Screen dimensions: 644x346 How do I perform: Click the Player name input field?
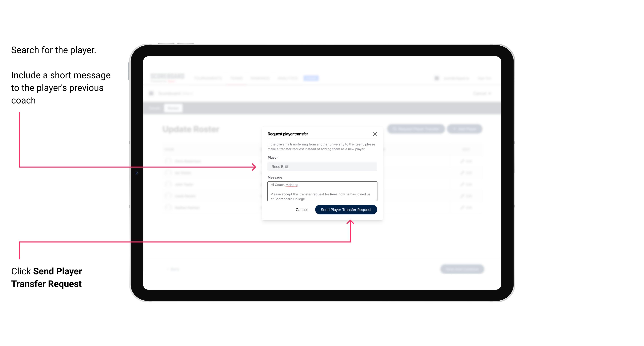pos(321,167)
